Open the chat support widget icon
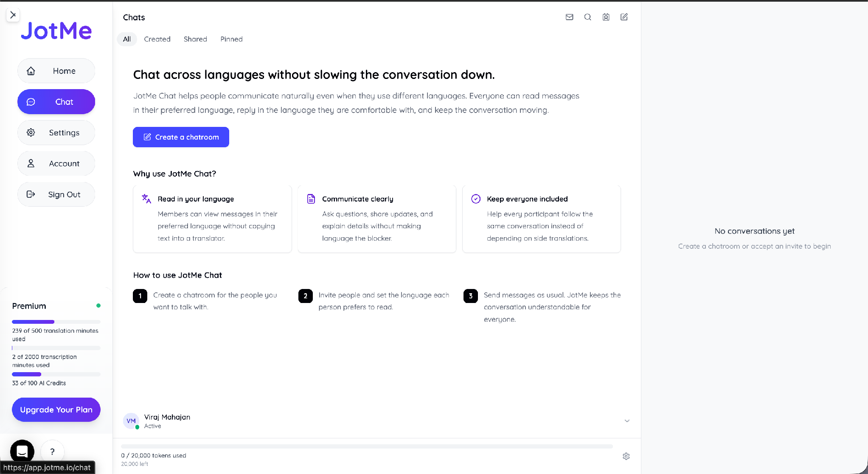The width and height of the screenshot is (868, 474). click(x=22, y=452)
